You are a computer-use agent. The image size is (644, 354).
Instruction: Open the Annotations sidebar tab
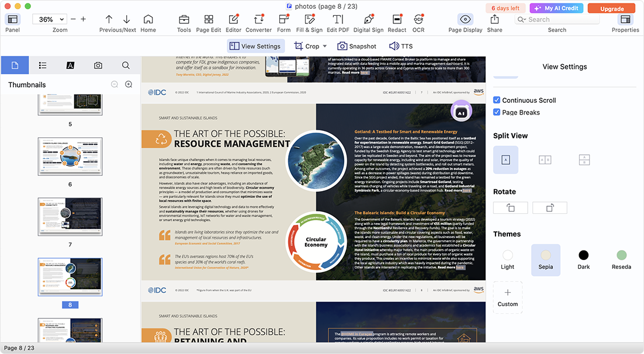[x=70, y=65]
